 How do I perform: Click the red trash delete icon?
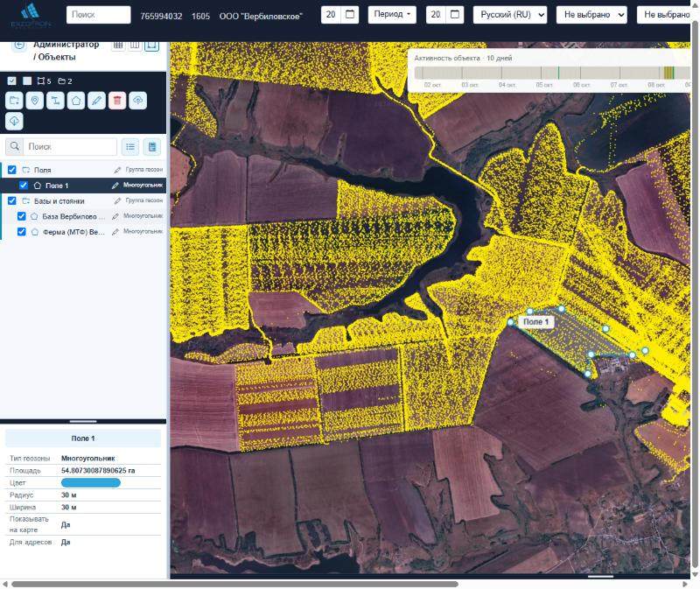coord(117,101)
